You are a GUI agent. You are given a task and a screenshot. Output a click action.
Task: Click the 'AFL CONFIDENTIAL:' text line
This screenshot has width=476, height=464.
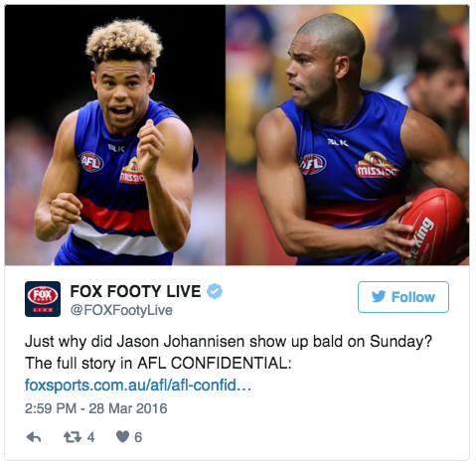coord(215,364)
